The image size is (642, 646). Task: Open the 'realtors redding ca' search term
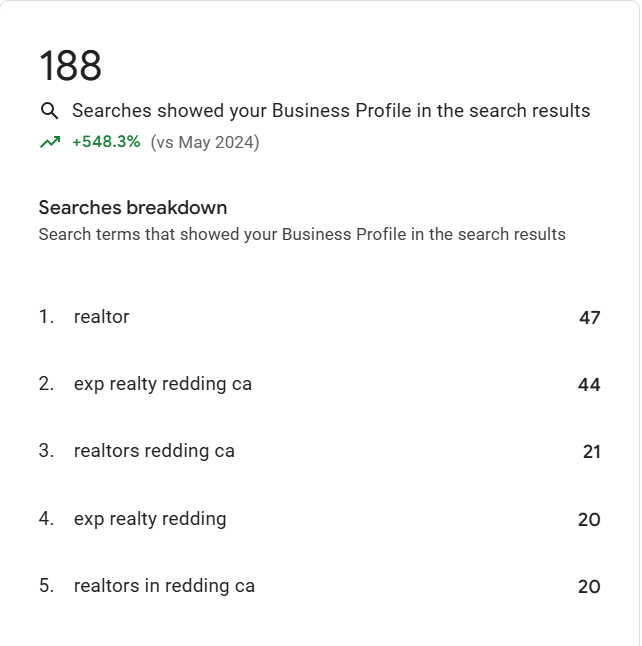[154, 451]
